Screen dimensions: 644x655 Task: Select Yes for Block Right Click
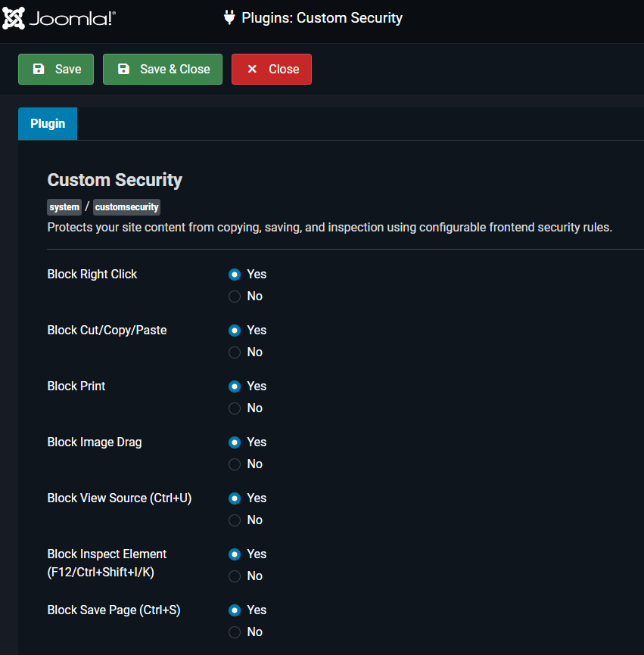click(235, 275)
